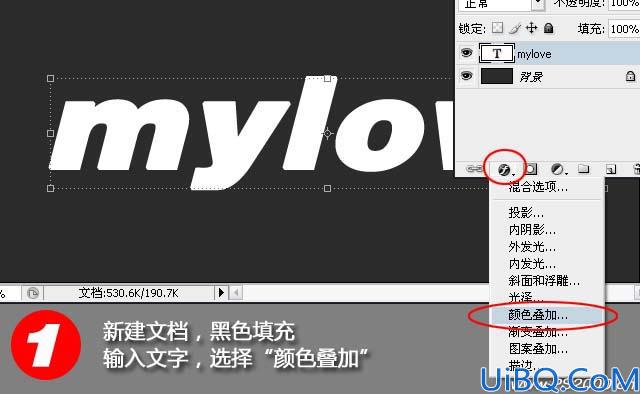640x394 pixels.
Task: Choose 渐变叠加... gradient overlay menu item
Action: click(538, 332)
